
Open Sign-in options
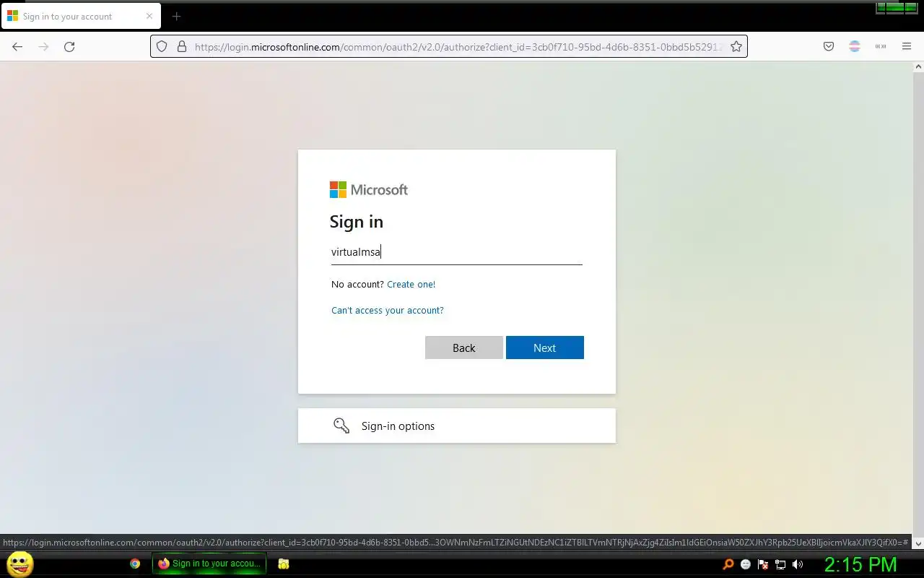click(x=457, y=426)
